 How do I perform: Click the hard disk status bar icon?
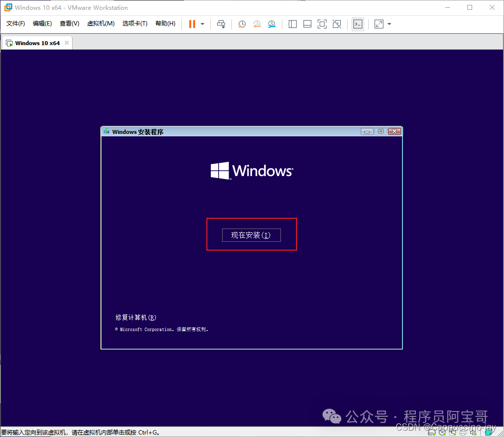[431, 433]
